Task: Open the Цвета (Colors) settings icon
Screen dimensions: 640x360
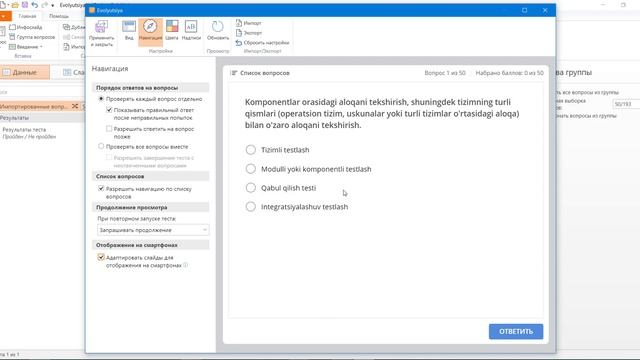Action: tap(172, 26)
